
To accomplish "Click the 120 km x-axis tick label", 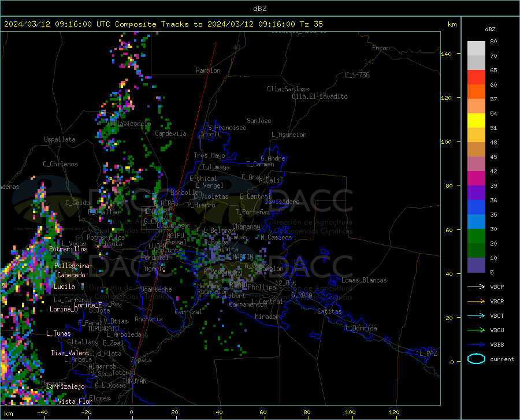I will click(x=394, y=412).
